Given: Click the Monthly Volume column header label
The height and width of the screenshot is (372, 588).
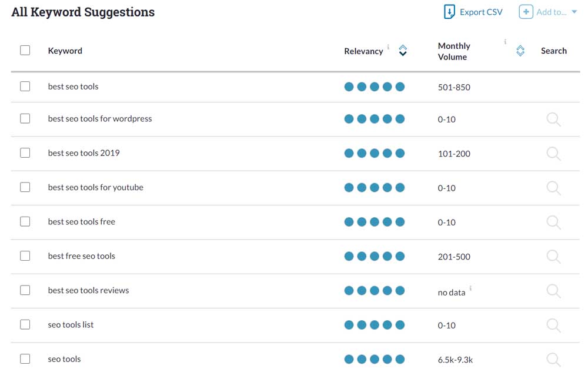Looking at the screenshot, I should 454,51.
